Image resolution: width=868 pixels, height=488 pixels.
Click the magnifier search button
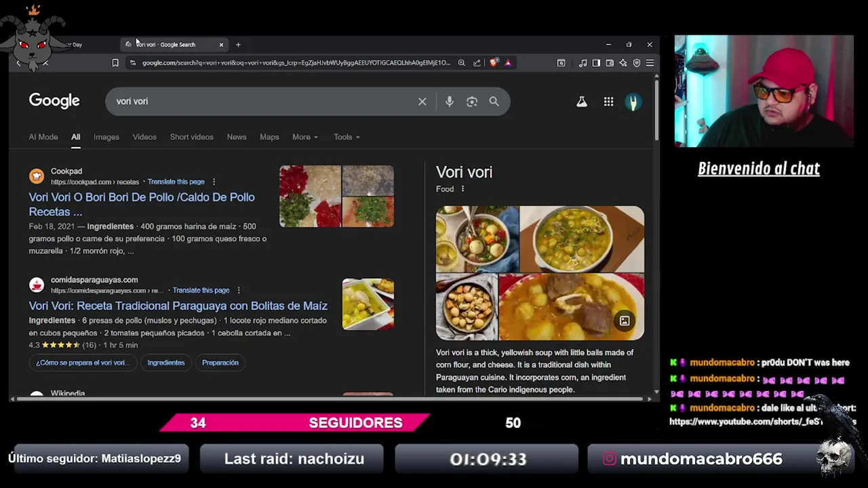[494, 102]
